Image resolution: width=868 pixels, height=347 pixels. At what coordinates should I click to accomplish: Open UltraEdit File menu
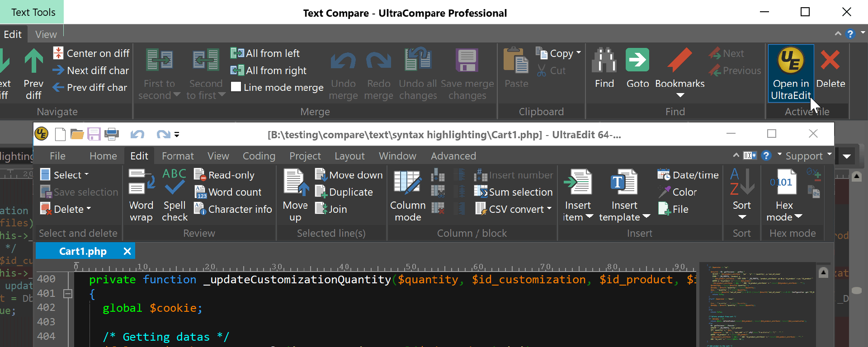[57, 156]
